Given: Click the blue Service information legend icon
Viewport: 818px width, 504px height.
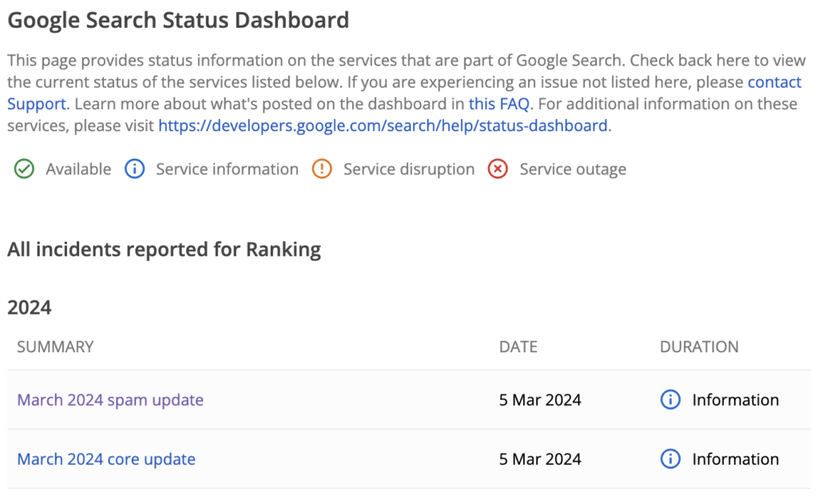Looking at the screenshot, I should coord(135,169).
